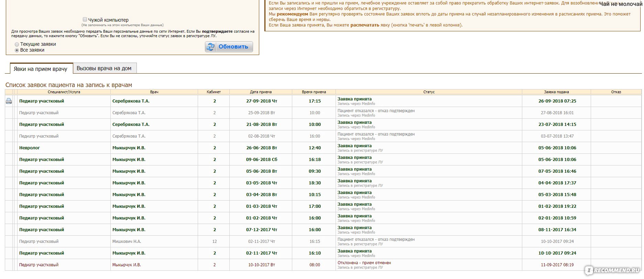Click the appointment time 16:18
This screenshot has height=279, width=644.
315,160
